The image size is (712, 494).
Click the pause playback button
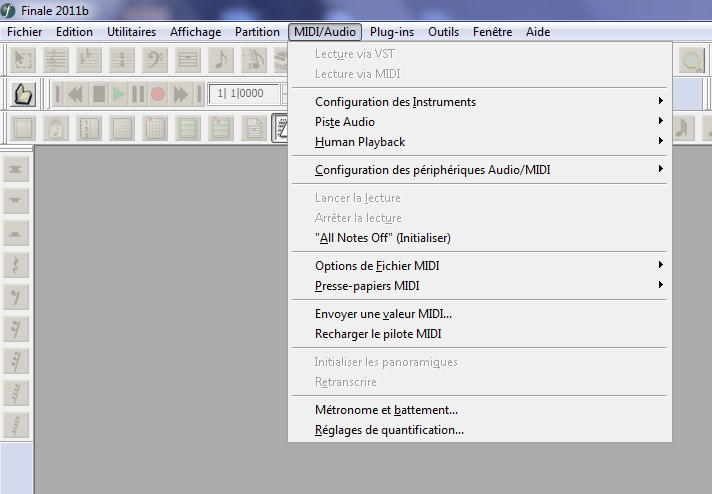138,94
